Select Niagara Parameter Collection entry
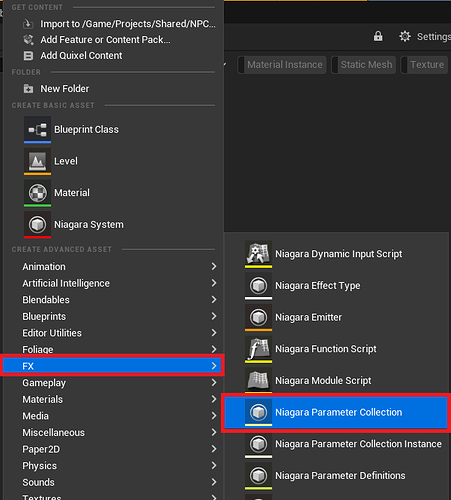The width and height of the screenshot is (451, 500). pyautogui.click(x=336, y=412)
